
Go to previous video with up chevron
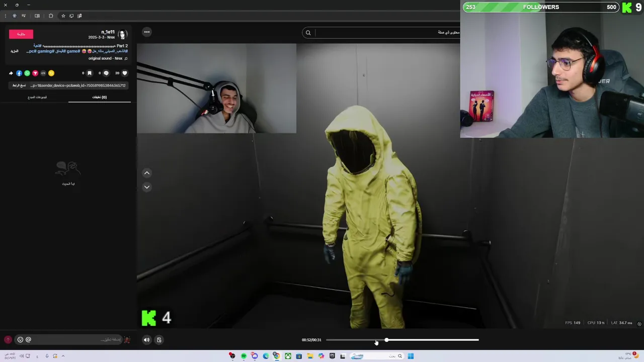(x=147, y=173)
